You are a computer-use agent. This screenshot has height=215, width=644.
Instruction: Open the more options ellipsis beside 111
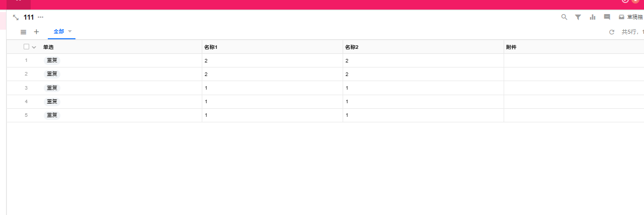41,17
